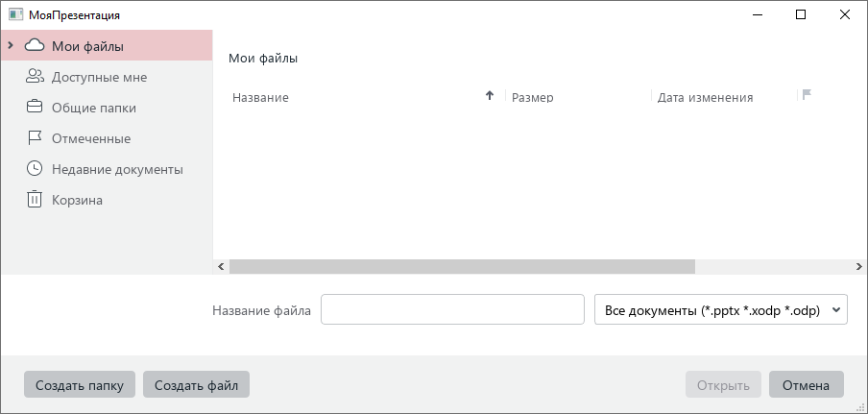Toggle sort order arrow in Название column
This screenshot has width=868, height=414.
(x=490, y=95)
